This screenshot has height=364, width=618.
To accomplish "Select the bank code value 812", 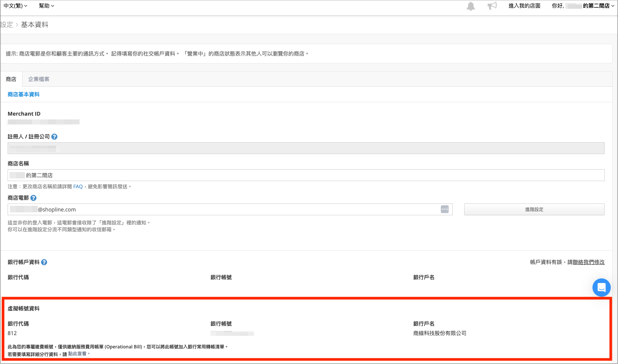I will (x=12, y=333).
